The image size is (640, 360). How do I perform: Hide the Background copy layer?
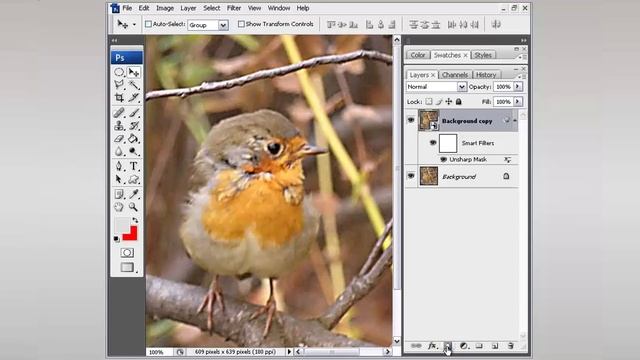click(x=411, y=120)
